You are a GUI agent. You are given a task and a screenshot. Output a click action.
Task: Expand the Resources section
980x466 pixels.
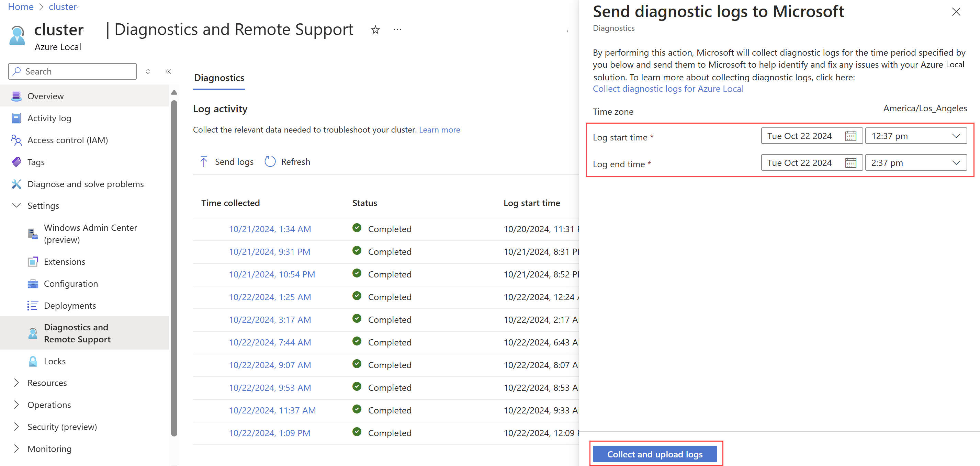[x=16, y=383]
